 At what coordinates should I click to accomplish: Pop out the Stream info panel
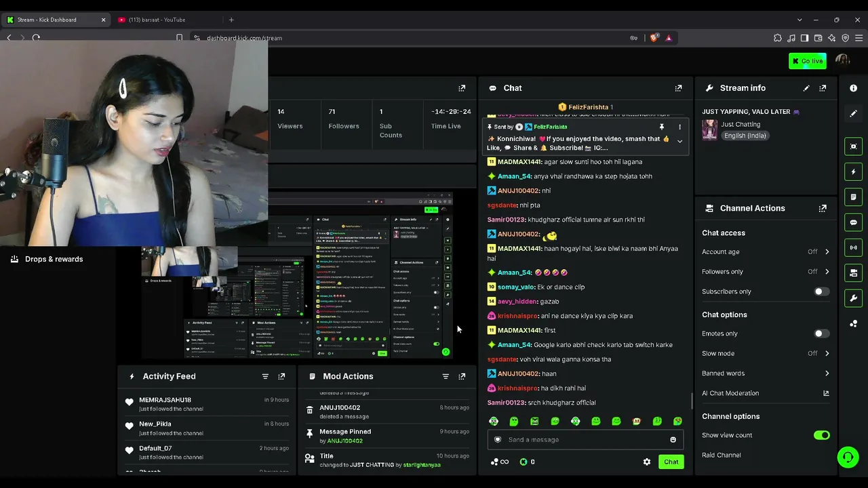coord(823,88)
